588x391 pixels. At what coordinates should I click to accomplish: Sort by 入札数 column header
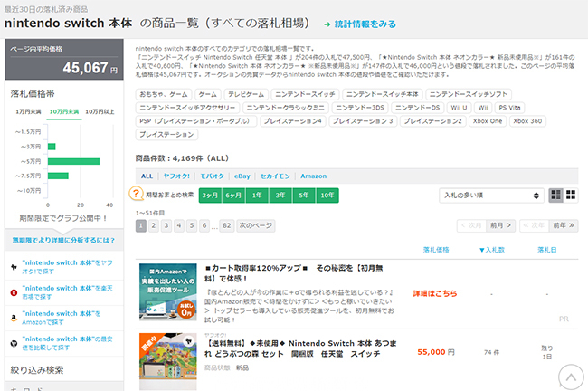491,249
